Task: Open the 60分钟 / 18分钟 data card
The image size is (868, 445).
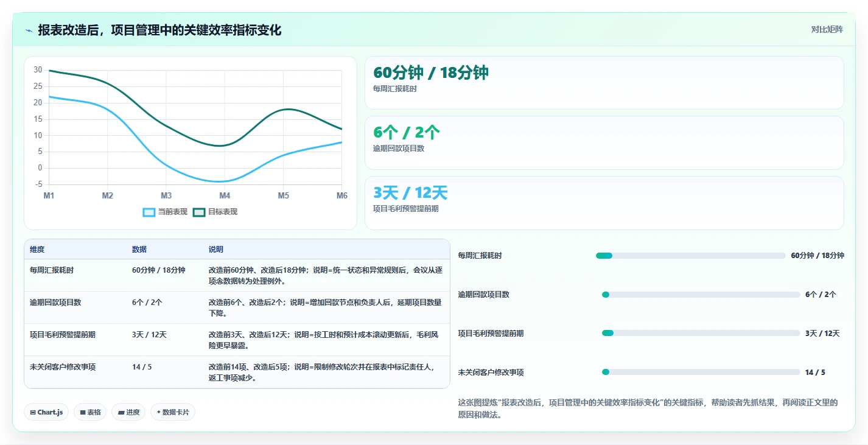Action: pyautogui.click(x=604, y=83)
